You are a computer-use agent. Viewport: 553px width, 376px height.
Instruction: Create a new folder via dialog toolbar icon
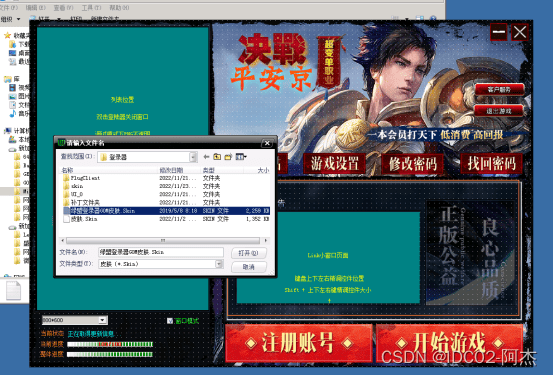pos(228,157)
